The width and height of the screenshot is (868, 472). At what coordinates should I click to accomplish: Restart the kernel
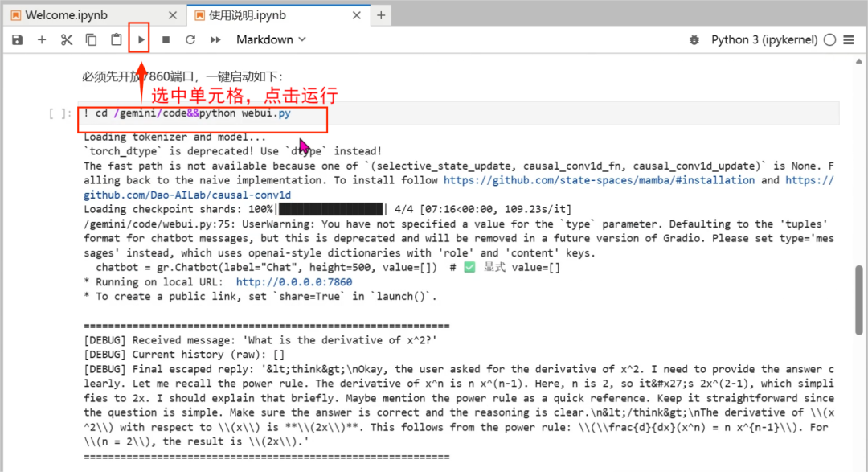tap(190, 40)
